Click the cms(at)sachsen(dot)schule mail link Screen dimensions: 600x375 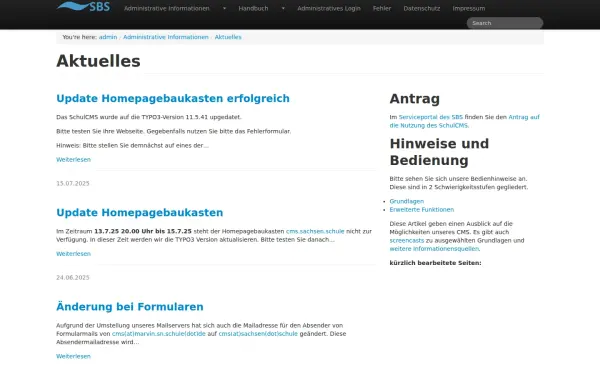258,334
